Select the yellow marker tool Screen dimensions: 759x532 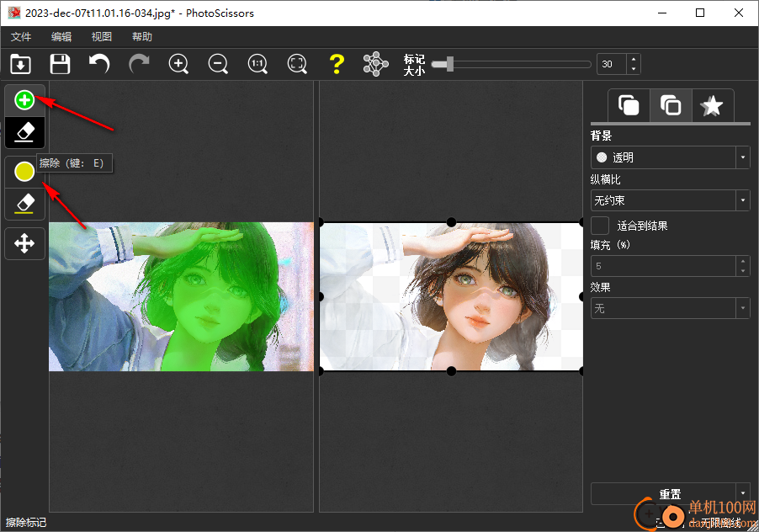24,172
